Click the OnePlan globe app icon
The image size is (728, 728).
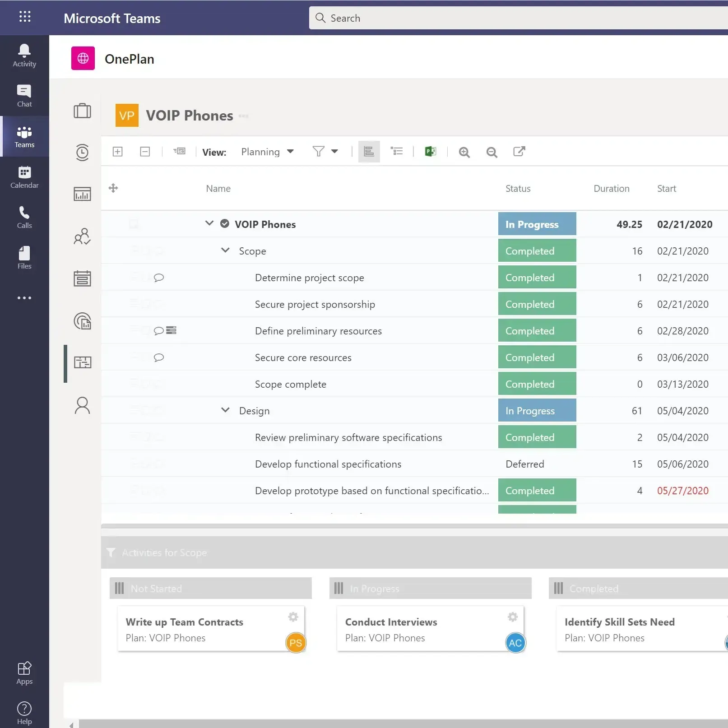83,58
